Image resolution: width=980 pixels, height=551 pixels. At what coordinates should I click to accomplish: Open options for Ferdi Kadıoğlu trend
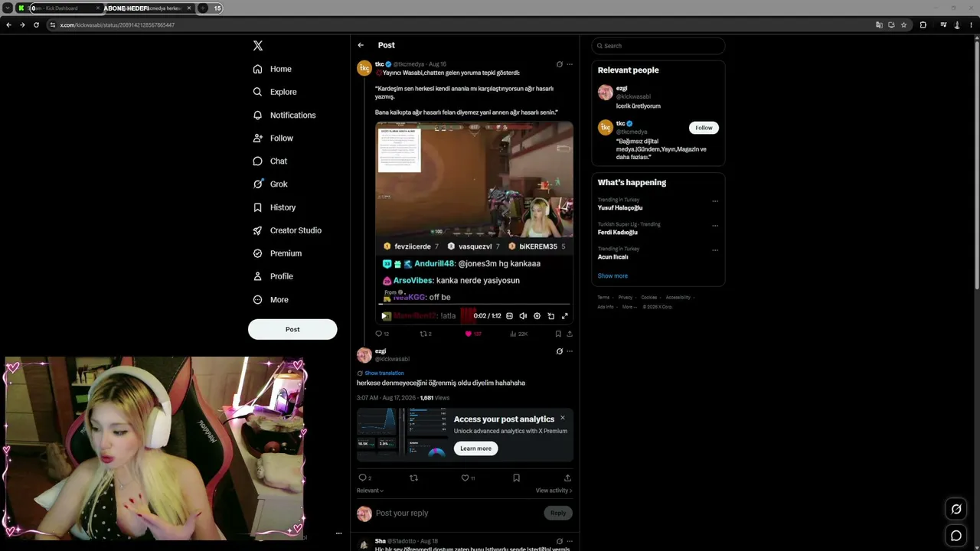coord(715,226)
